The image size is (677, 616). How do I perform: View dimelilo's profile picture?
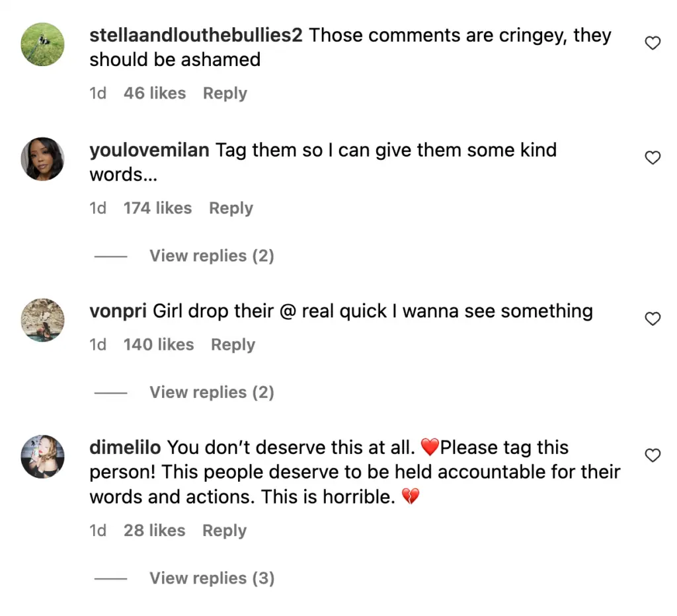click(43, 456)
